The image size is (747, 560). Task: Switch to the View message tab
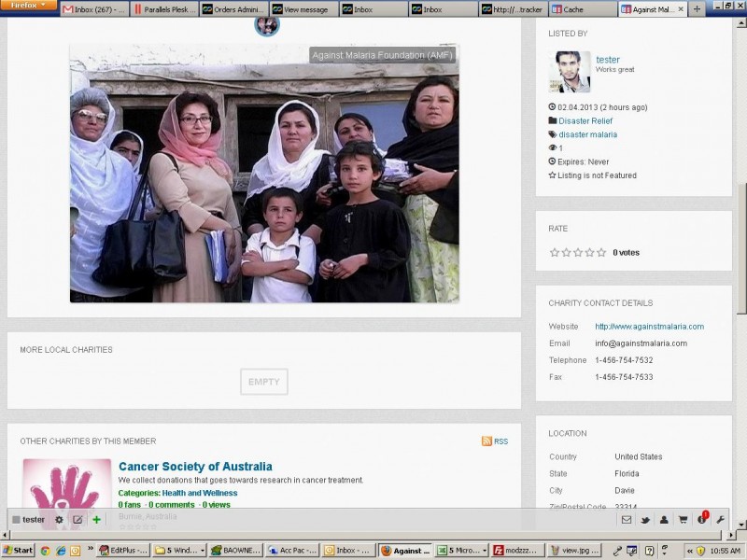click(x=304, y=9)
